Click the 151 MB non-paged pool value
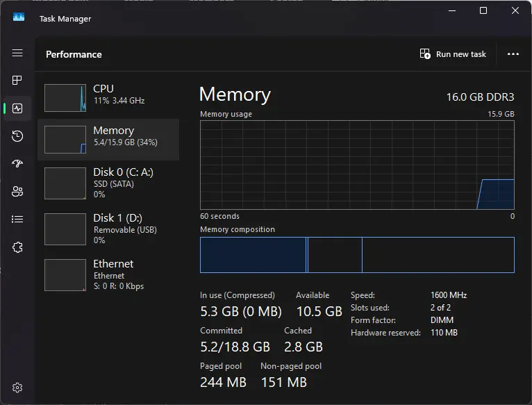Viewport: 532px width, 405px height. click(284, 382)
